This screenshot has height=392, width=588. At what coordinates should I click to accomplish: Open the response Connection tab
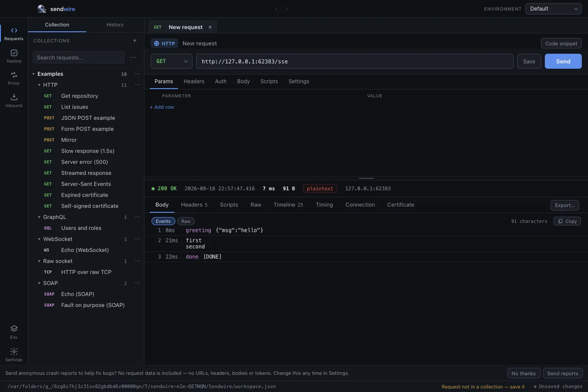(x=360, y=205)
